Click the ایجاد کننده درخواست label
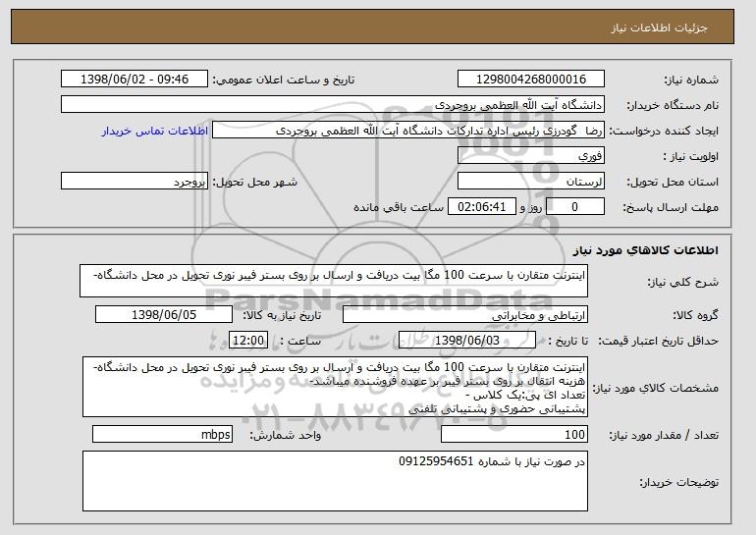 665,131
